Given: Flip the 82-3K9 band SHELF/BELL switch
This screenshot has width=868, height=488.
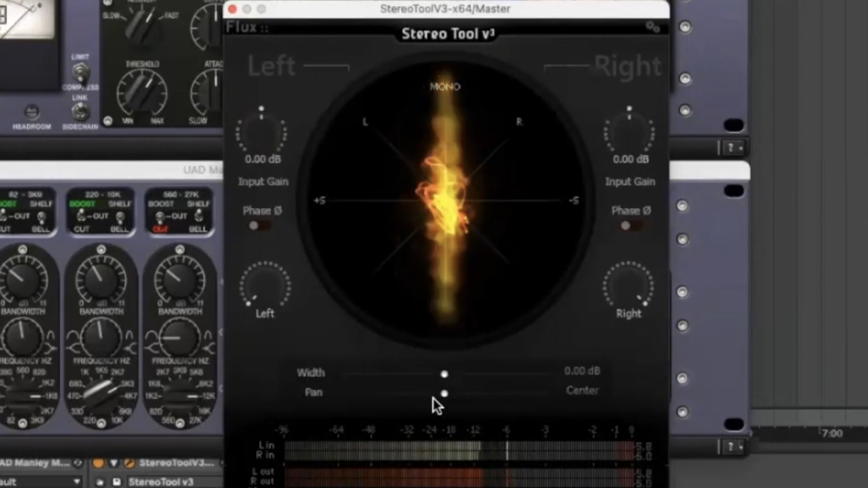Looking at the screenshot, I should pos(41,217).
